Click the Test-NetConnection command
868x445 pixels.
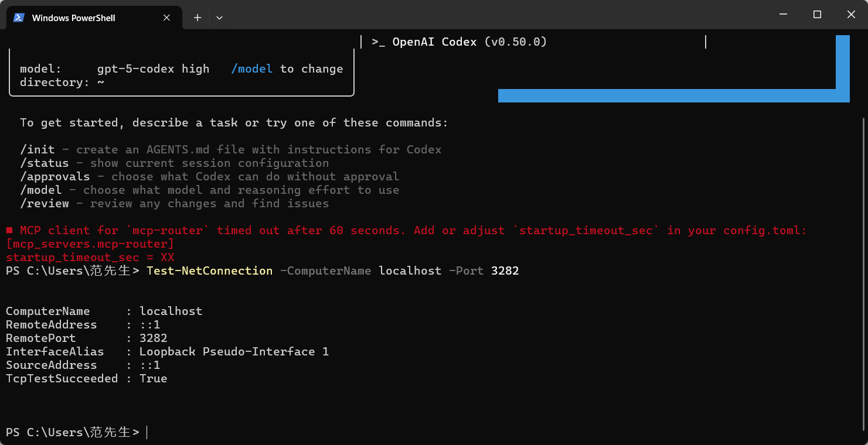point(209,271)
